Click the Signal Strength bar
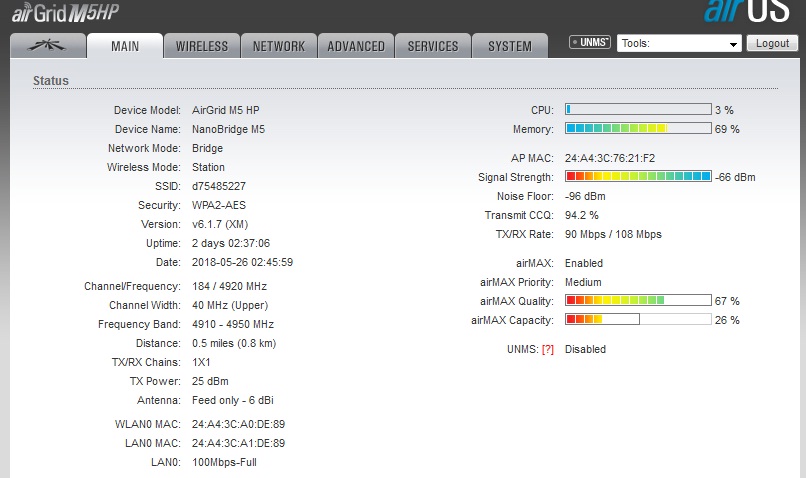806x478 pixels. click(638, 176)
